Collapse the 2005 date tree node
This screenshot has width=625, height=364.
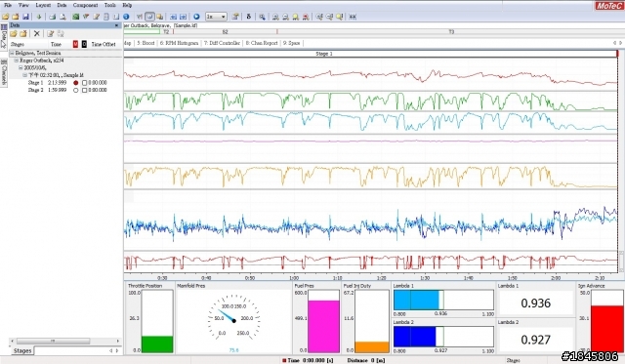(21, 68)
